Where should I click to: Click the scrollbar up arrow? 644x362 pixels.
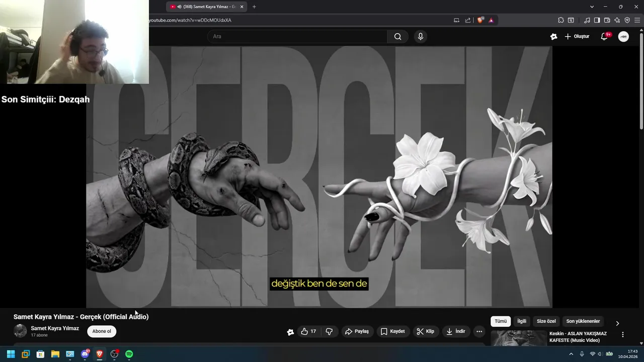click(641, 30)
